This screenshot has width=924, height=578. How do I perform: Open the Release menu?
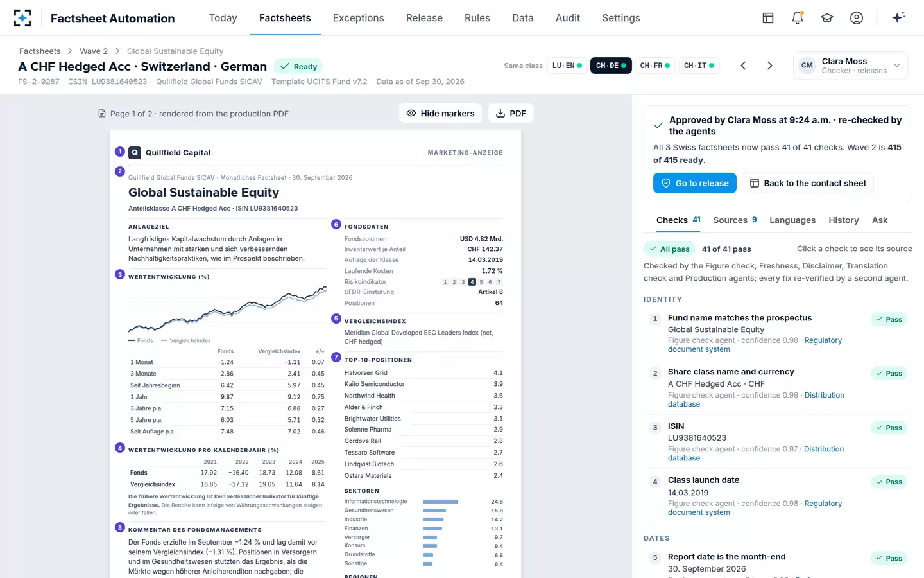click(424, 18)
